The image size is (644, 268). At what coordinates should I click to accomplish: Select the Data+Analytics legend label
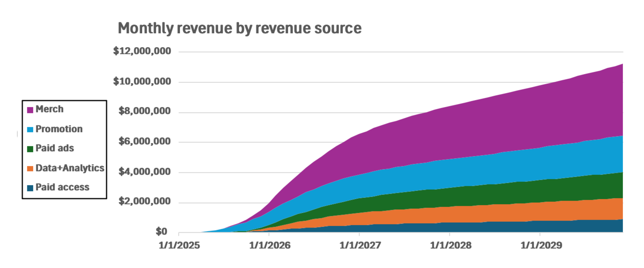pos(70,168)
